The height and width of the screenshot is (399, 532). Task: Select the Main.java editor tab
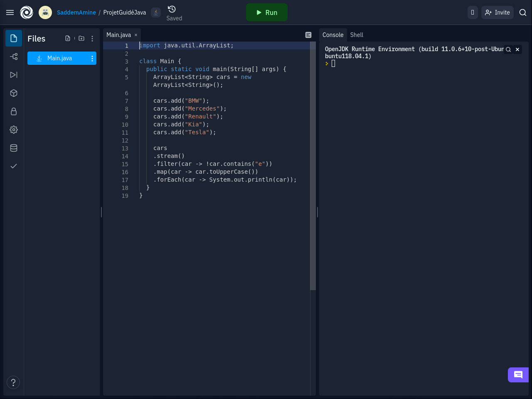click(119, 35)
